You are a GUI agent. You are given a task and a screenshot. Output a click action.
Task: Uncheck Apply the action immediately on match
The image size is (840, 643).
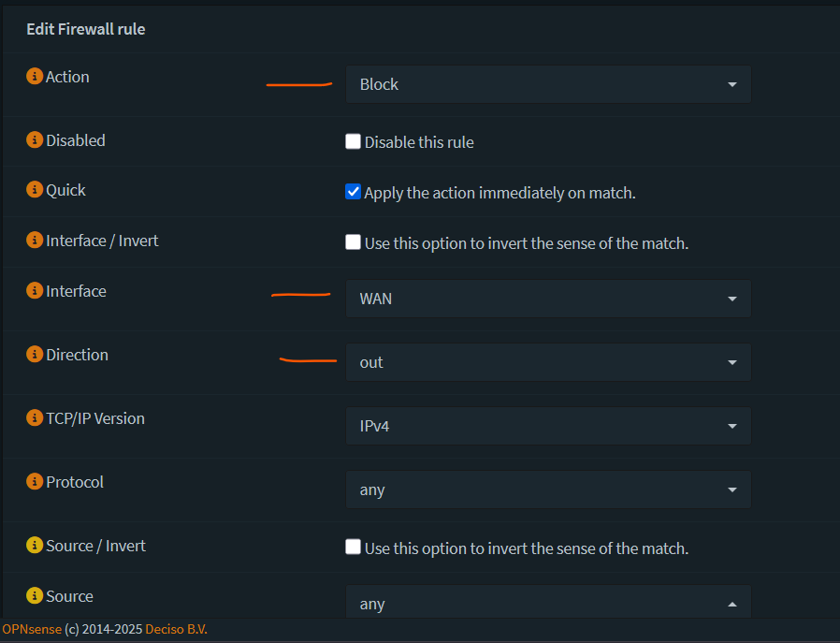click(353, 192)
